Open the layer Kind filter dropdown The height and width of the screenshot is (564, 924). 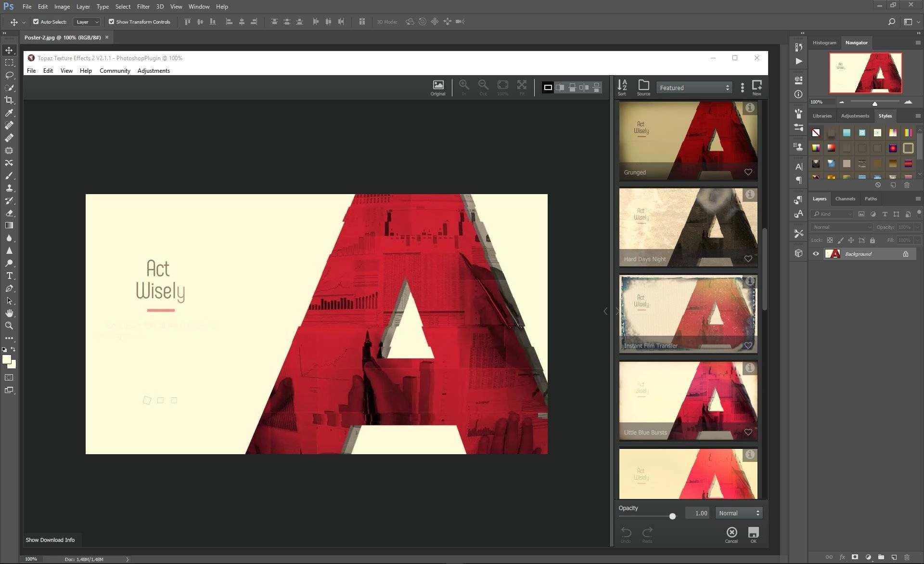pos(832,214)
